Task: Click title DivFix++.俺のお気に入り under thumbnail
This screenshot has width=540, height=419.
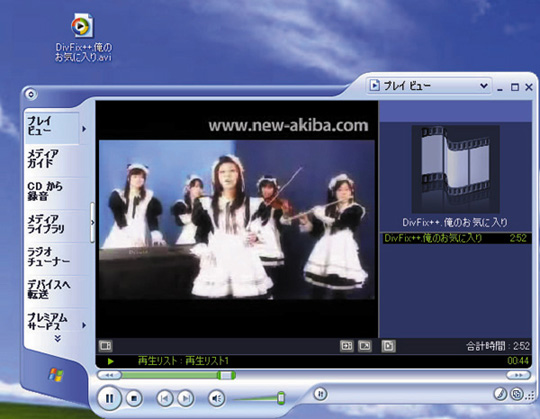Action: pos(455,222)
